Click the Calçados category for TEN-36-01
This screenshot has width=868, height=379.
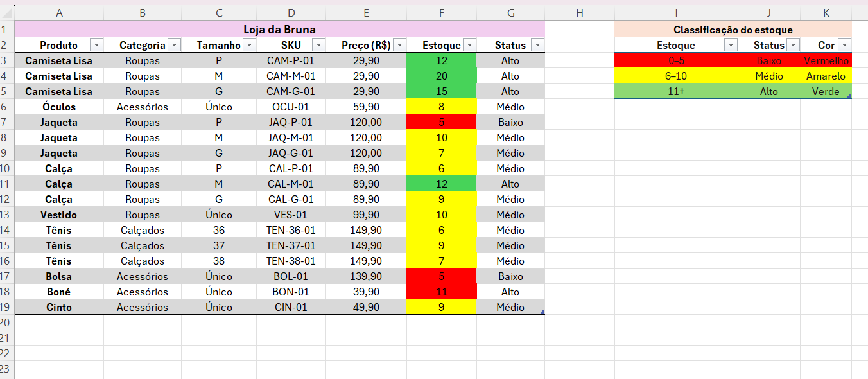[143, 230]
